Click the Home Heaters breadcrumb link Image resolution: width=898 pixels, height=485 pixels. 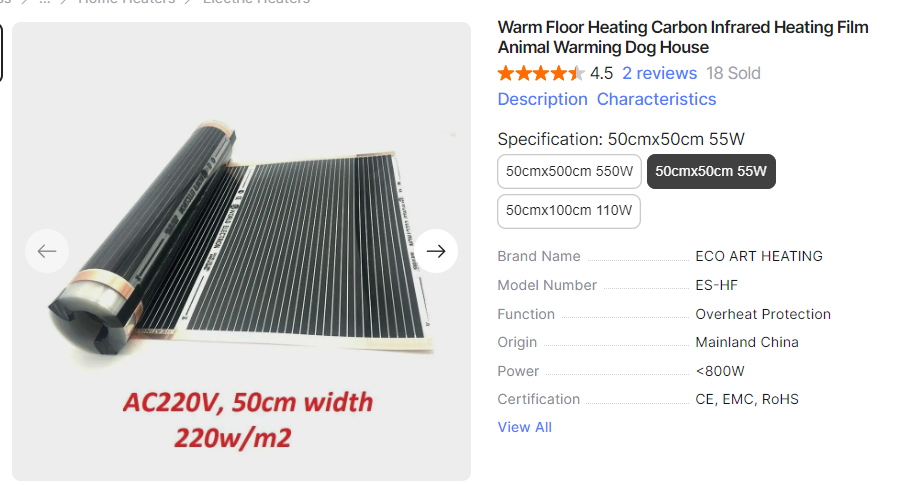(x=126, y=2)
